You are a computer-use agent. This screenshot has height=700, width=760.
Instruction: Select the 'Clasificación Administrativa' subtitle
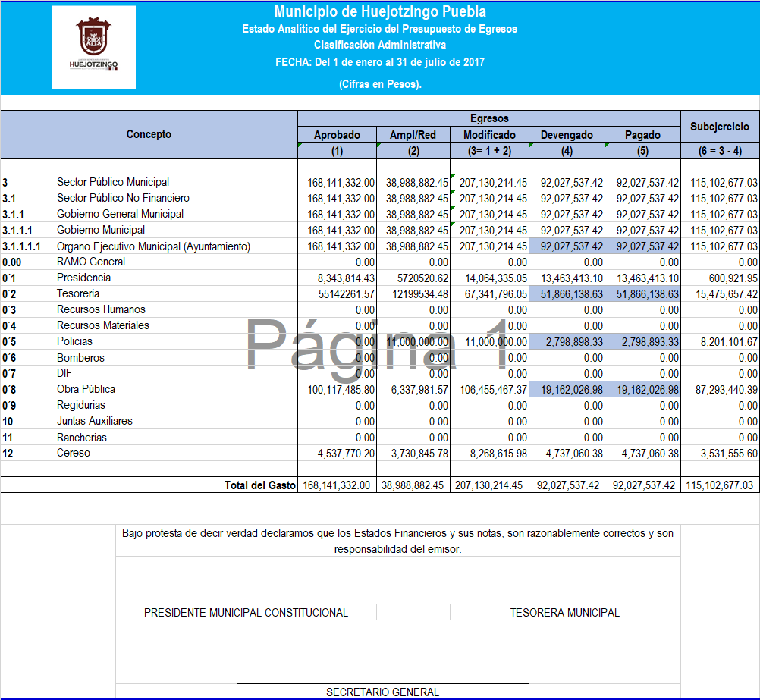pos(380,45)
